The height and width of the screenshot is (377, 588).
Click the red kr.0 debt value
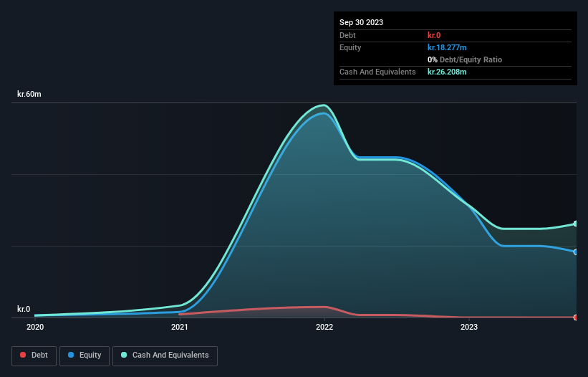[x=434, y=35]
